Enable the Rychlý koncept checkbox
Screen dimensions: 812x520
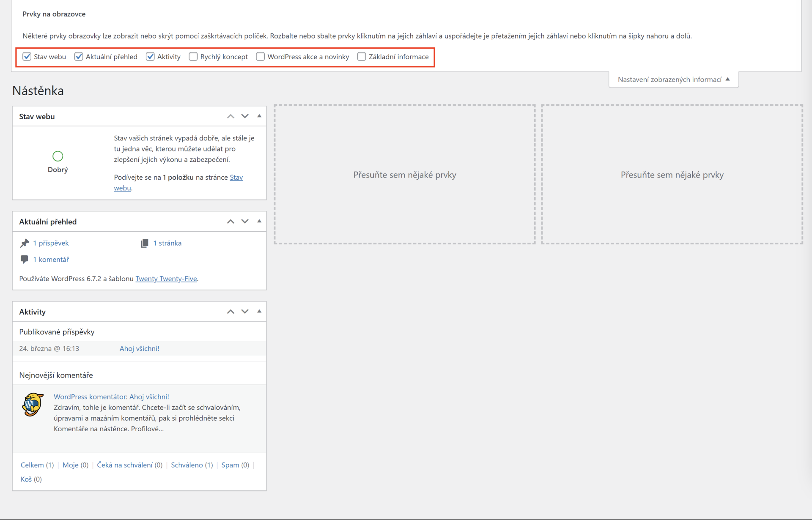tap(193, 57)
